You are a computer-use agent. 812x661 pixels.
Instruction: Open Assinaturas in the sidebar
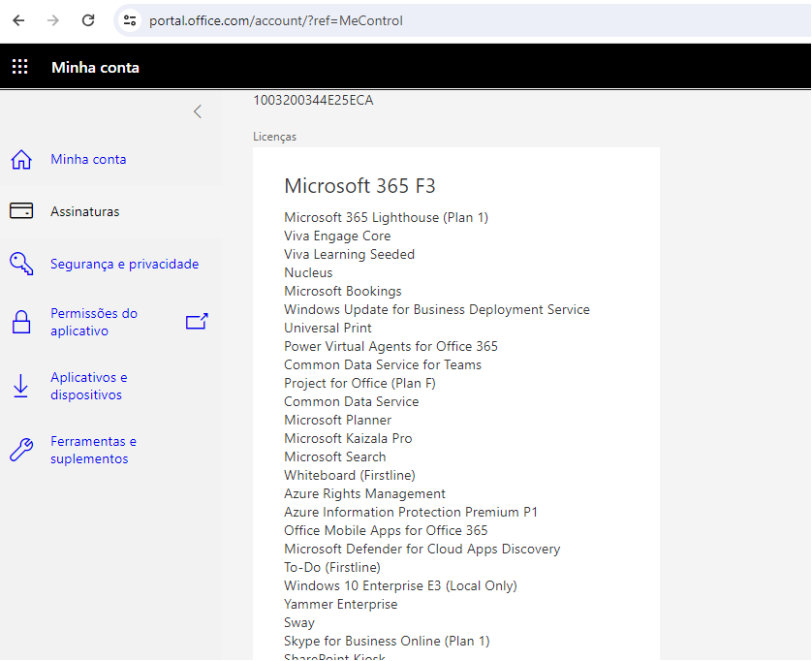(x=85, y=211)
